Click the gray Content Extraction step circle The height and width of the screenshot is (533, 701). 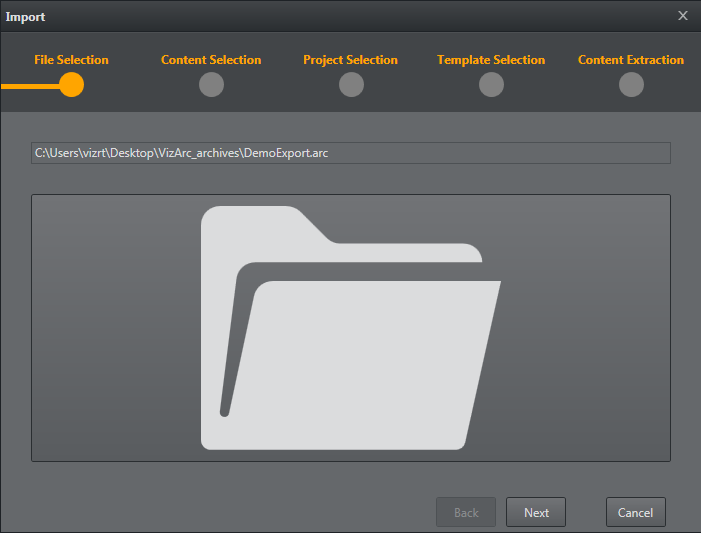pos(631,85)
